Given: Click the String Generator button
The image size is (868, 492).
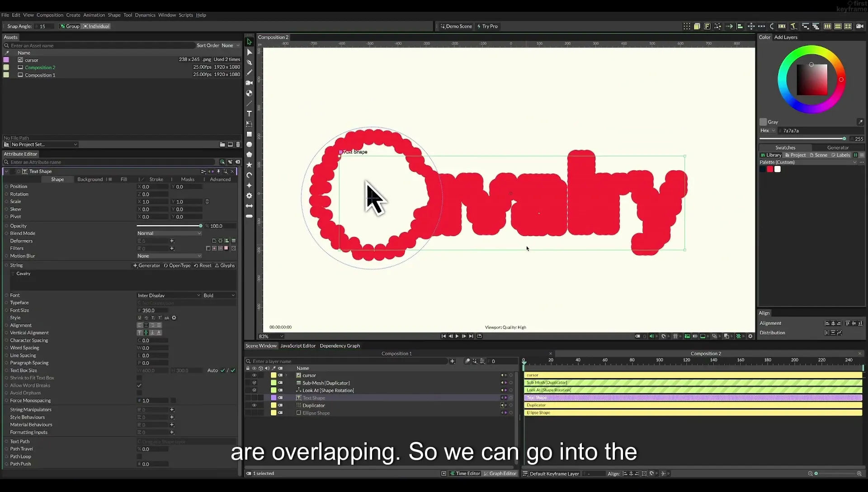Looking at the screenshot, I should 146,266.
